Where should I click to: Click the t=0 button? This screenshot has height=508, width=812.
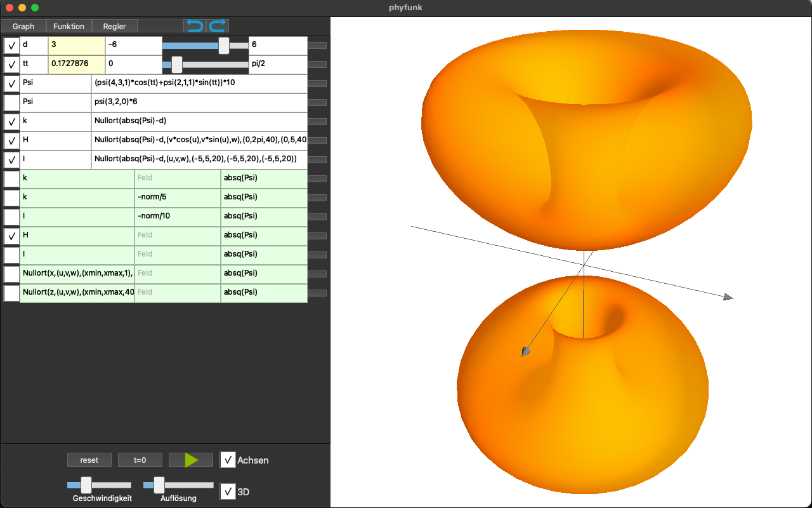pos(140,460)
